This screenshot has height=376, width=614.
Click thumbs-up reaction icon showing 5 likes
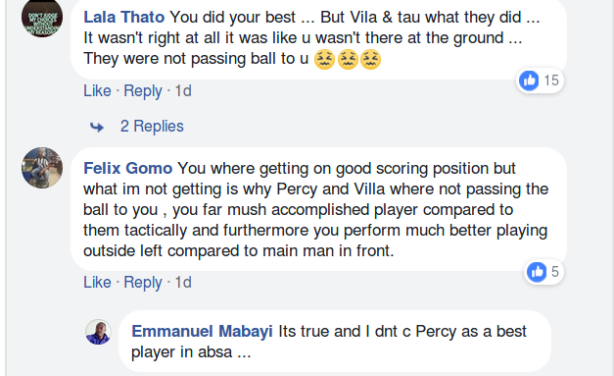[536, 271]
